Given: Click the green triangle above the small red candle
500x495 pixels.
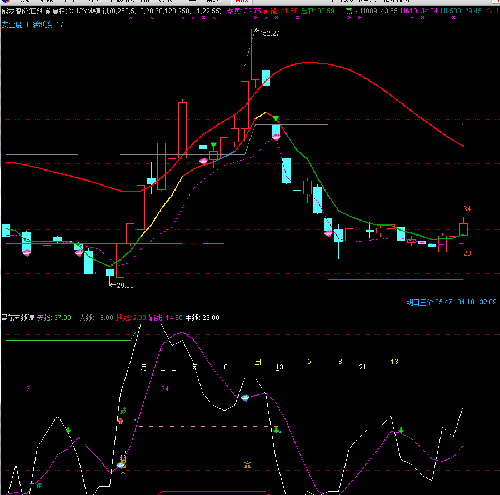Looking at the screenshot, I should [x=214, y=145].
